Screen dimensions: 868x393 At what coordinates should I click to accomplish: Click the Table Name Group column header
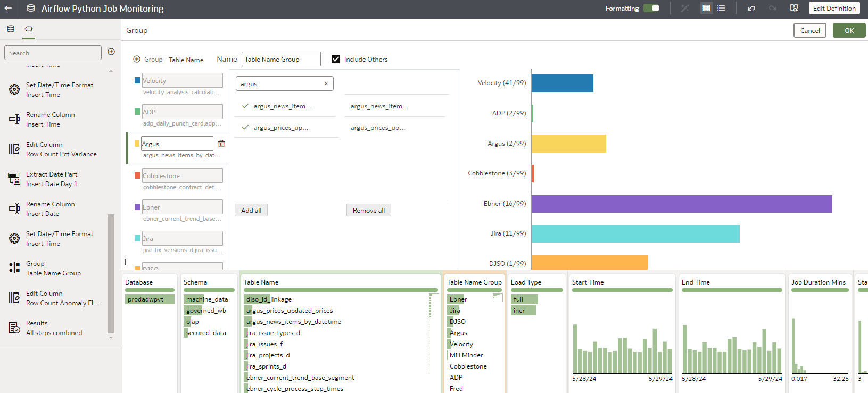[x=474, y=282]
